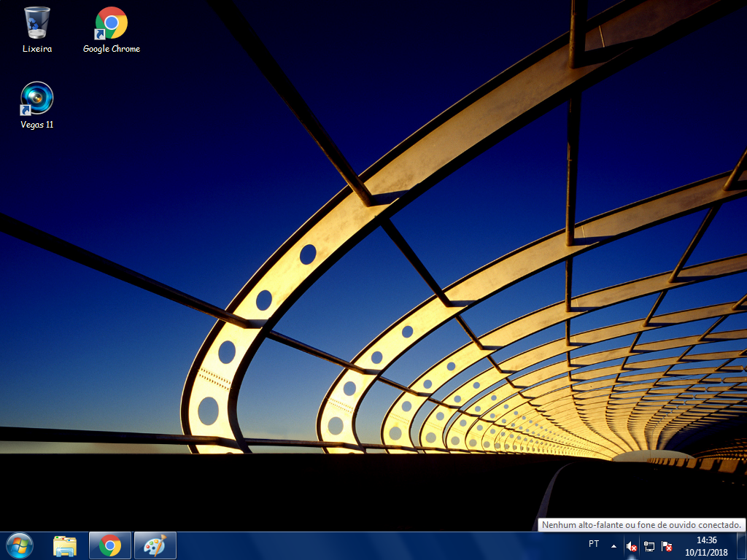This screenshot has height=560, width=747.
Task: Click the 14:36 time in the taskbar
Action: 706,540
